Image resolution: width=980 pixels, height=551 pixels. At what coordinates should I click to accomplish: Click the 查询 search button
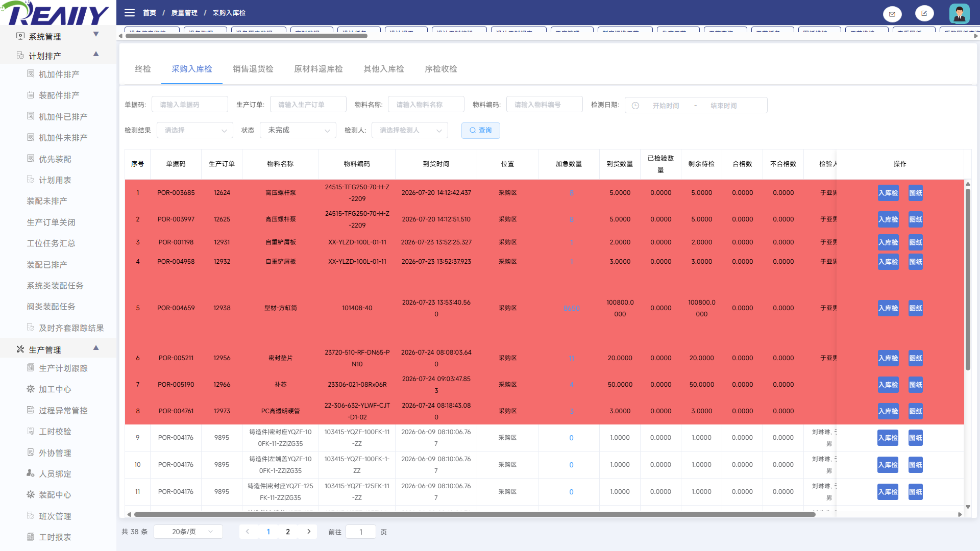coord(481,131)
